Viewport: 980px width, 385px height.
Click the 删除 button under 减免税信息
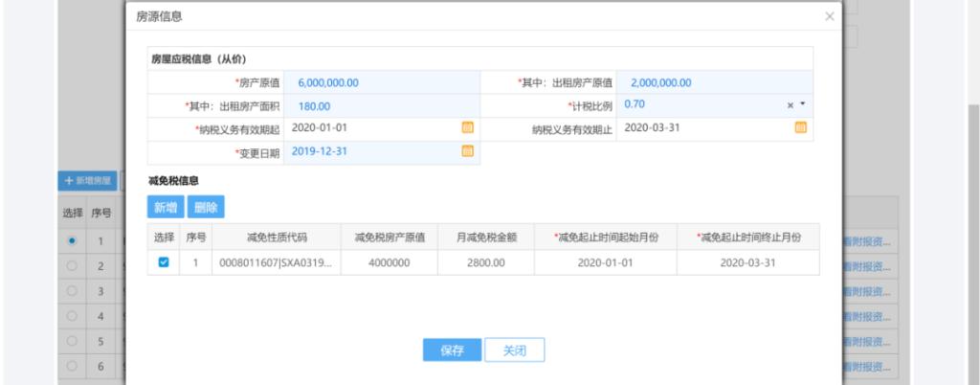coord(205,206)
